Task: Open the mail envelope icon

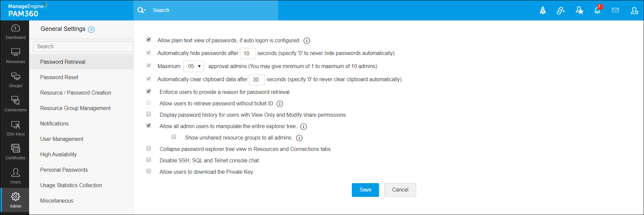Action: [615, 10]
